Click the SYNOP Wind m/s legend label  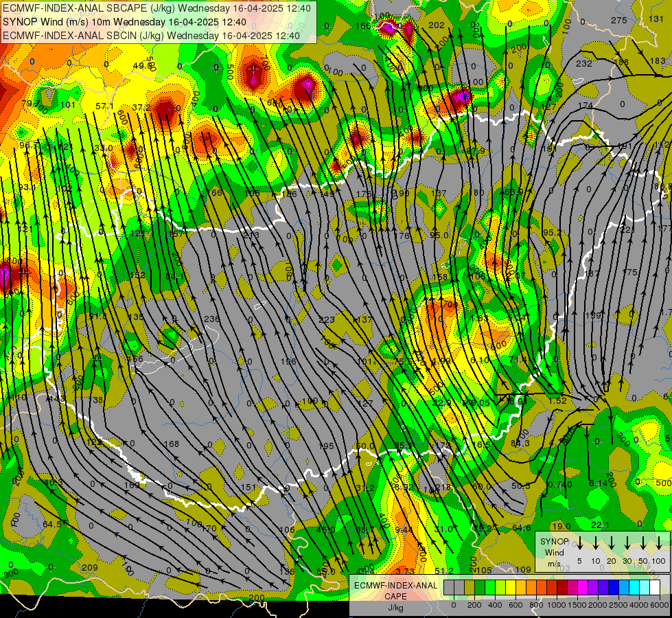[x=554, y=552]
